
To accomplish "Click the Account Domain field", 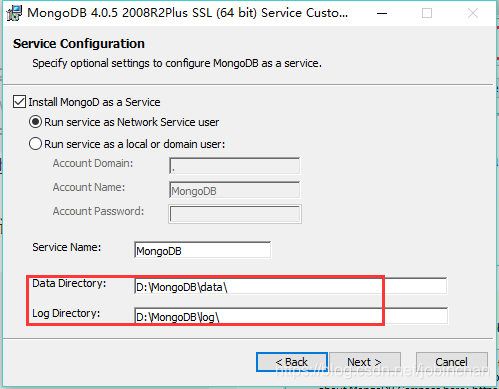I will [235, 166].
